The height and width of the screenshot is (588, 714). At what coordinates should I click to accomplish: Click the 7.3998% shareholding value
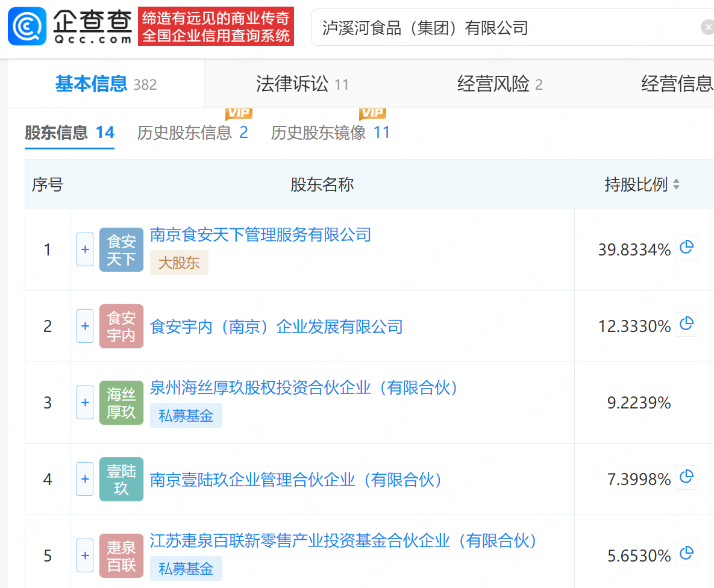pos(639,479)
